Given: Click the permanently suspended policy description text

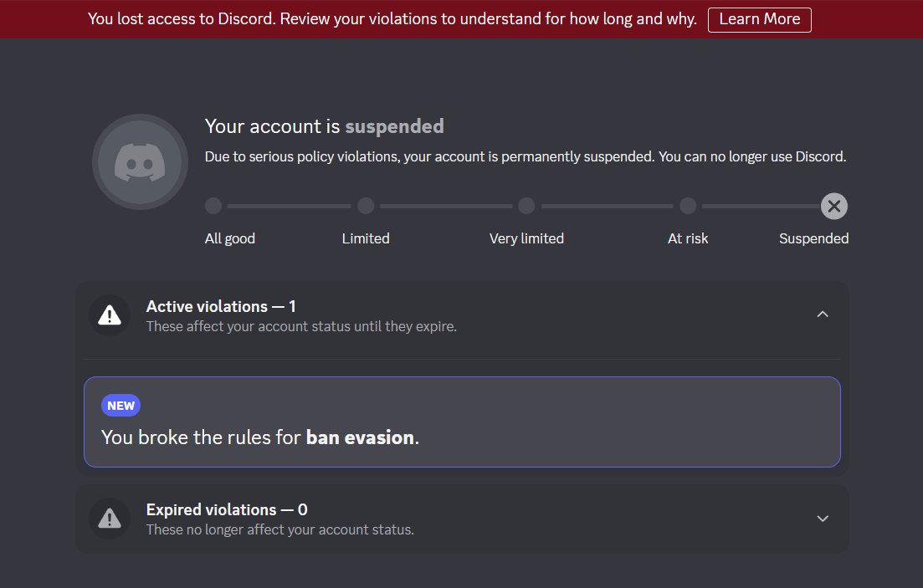Looking at the screenshot, I should click(x=525, y=156).
